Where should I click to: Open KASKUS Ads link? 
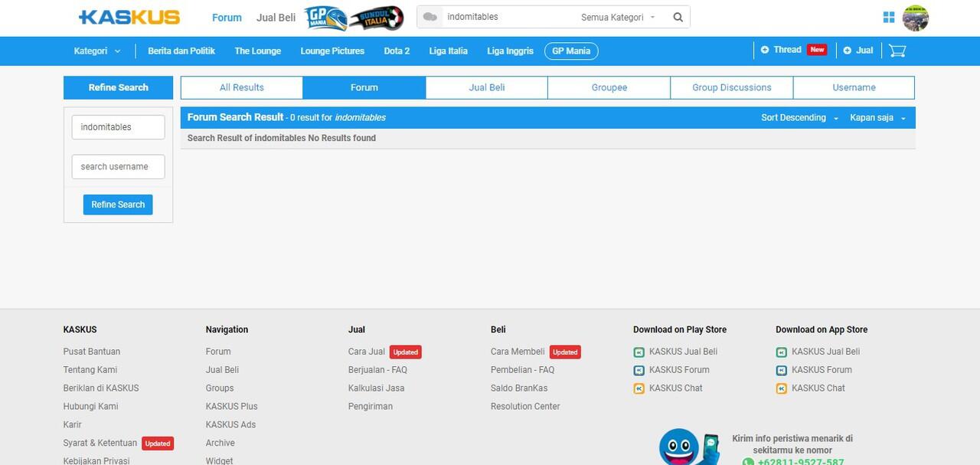(231, 425)
